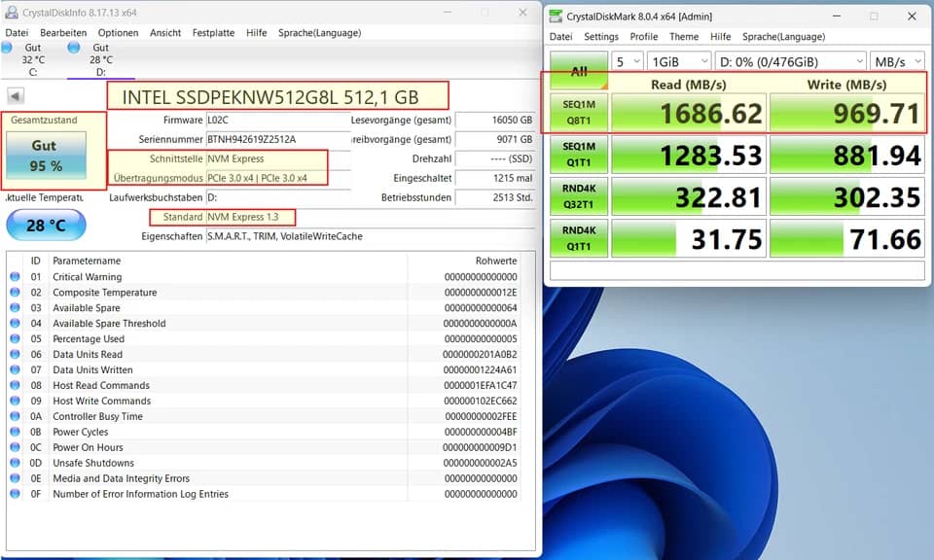Open Festplatte menu in CrystalDiskInfo

213,33
